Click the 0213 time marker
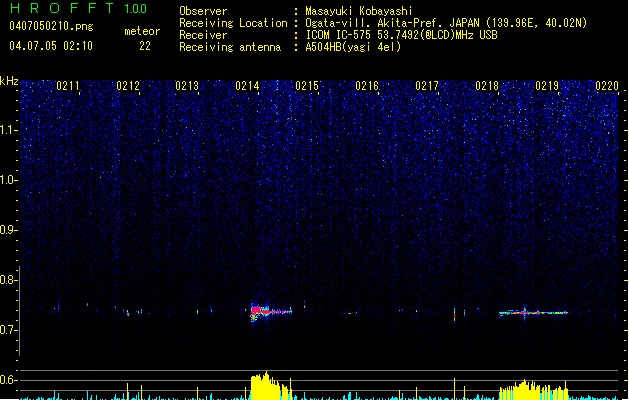Viewport: 629px width, 400px height. tap(187, 86)
